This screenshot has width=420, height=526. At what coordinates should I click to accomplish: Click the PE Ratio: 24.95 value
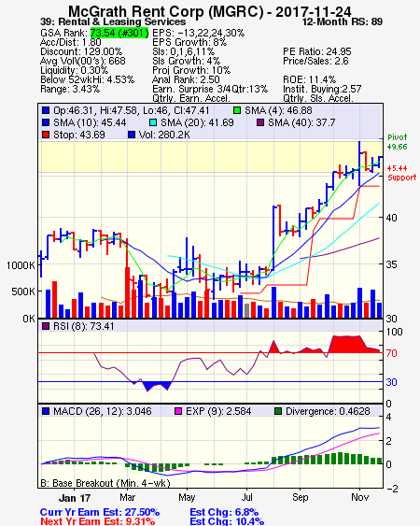(317, 51)
